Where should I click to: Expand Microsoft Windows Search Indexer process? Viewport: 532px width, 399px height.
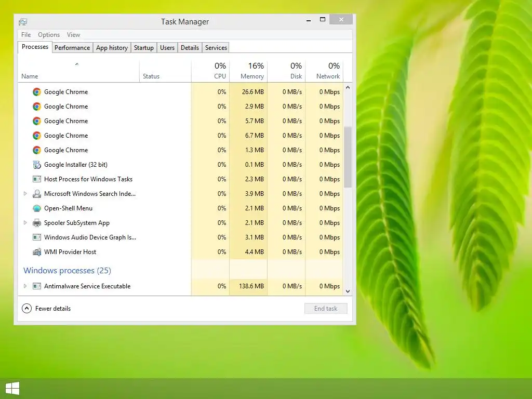coord(25,194)
